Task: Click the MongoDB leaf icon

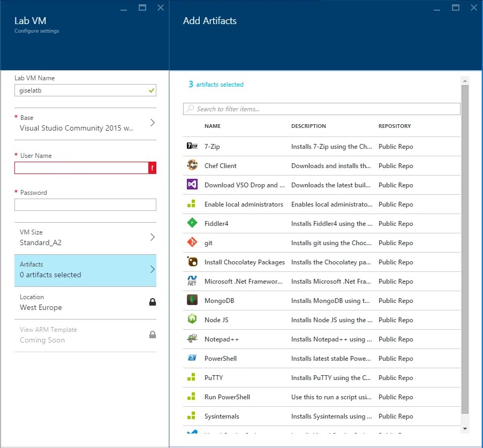Action: click(192, 300)
